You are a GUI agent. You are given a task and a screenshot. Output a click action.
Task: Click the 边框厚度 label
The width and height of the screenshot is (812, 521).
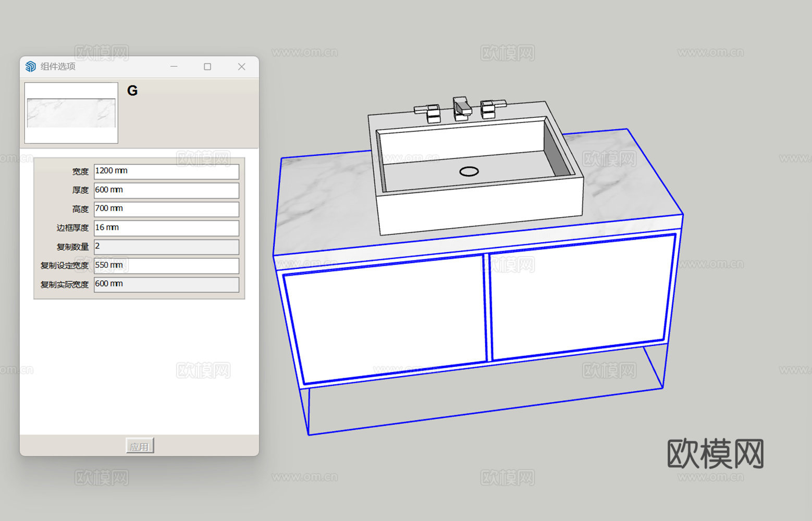pyautogui.click(x=72, y=228)
